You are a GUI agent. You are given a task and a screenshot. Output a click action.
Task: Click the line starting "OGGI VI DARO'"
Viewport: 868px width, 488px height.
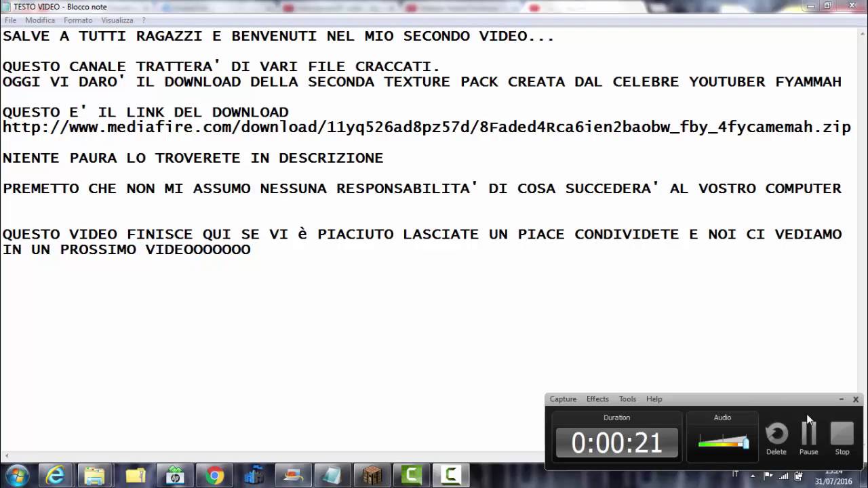pos(422,82)
